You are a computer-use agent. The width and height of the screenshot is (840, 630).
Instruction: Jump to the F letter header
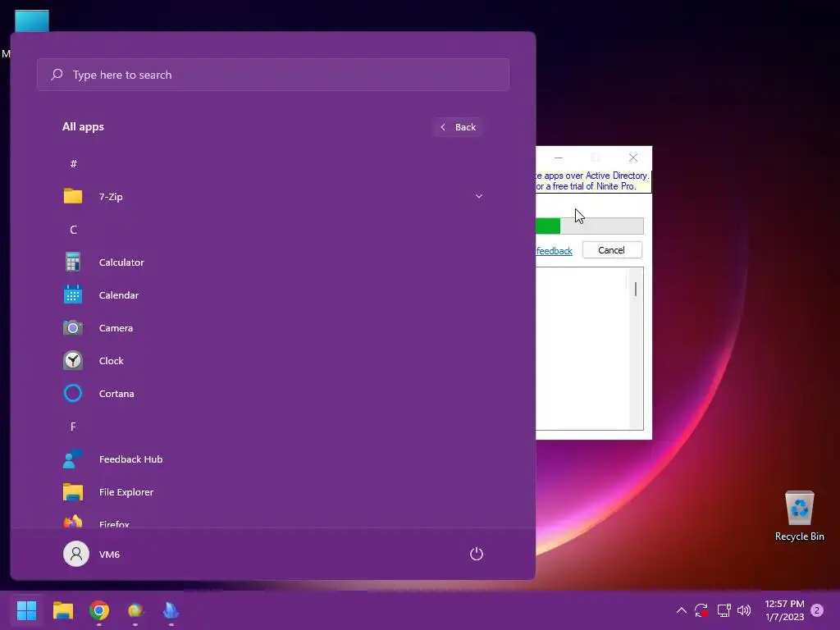pyautogui.click(x=73, y=427)
